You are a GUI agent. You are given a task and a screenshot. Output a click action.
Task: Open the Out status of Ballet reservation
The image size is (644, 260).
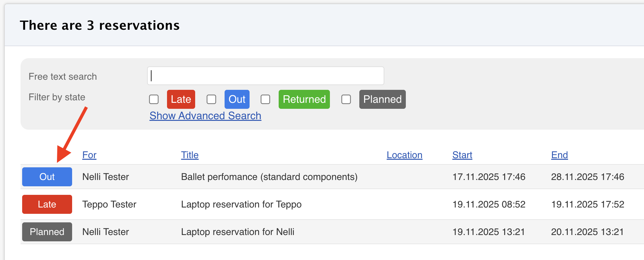47,177
